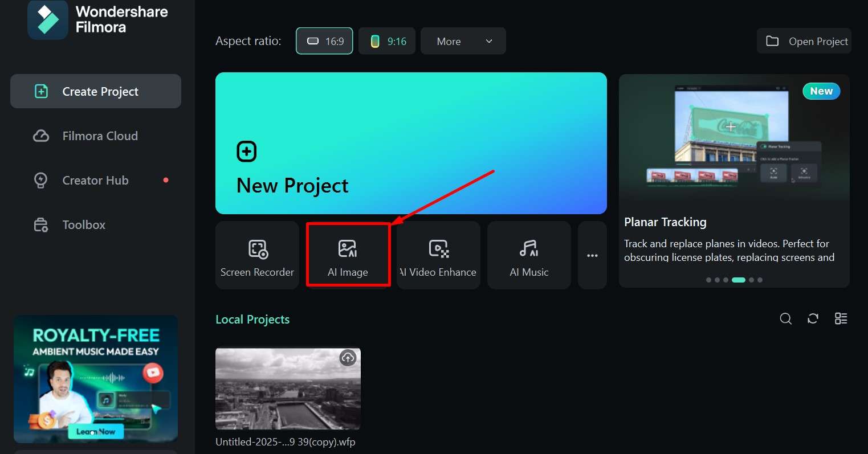Start a New Project
The image size is (868, 454).
411,143
